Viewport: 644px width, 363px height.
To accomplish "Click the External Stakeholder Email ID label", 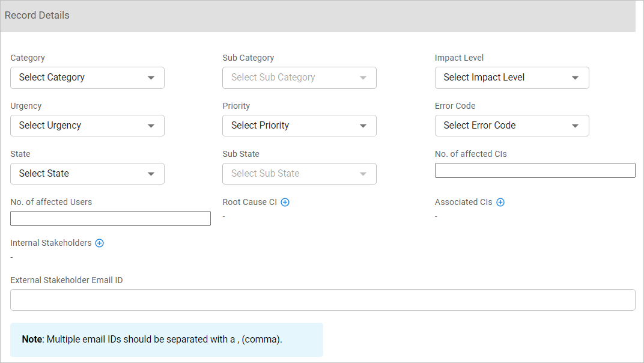I will 67,281.
